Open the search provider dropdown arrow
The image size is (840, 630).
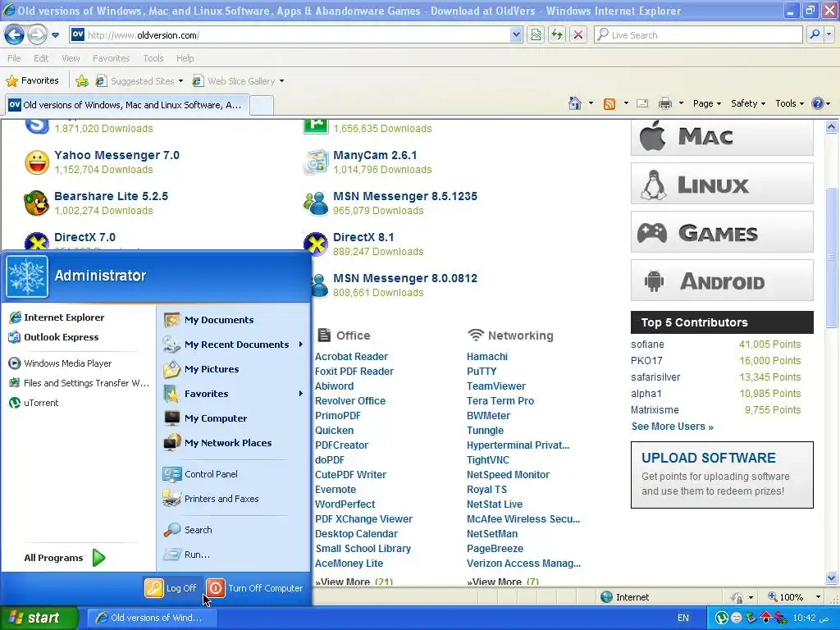[x=829, y=35]
